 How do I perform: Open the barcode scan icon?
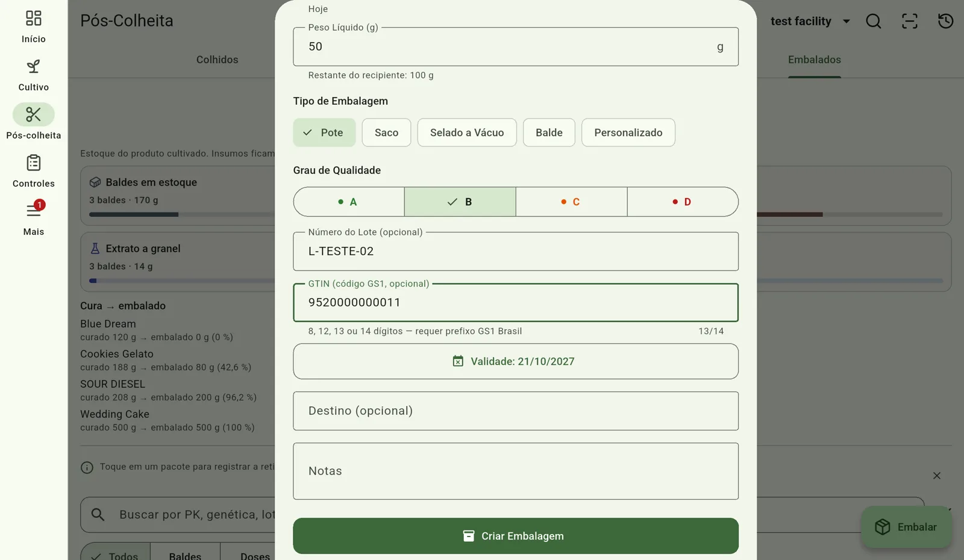[x=910, y=21]
